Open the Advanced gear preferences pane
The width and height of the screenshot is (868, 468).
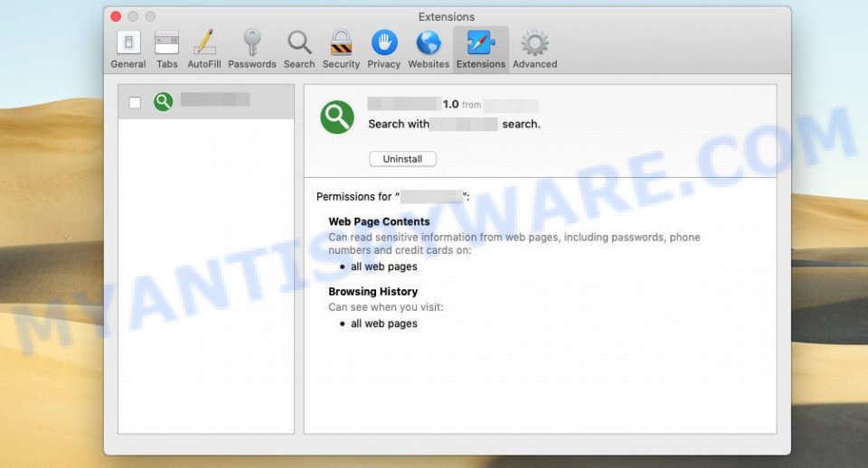point(534,50)
